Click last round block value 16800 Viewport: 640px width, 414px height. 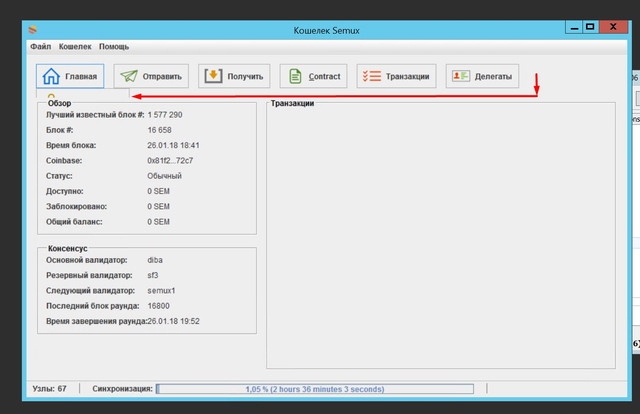(158, 306)
